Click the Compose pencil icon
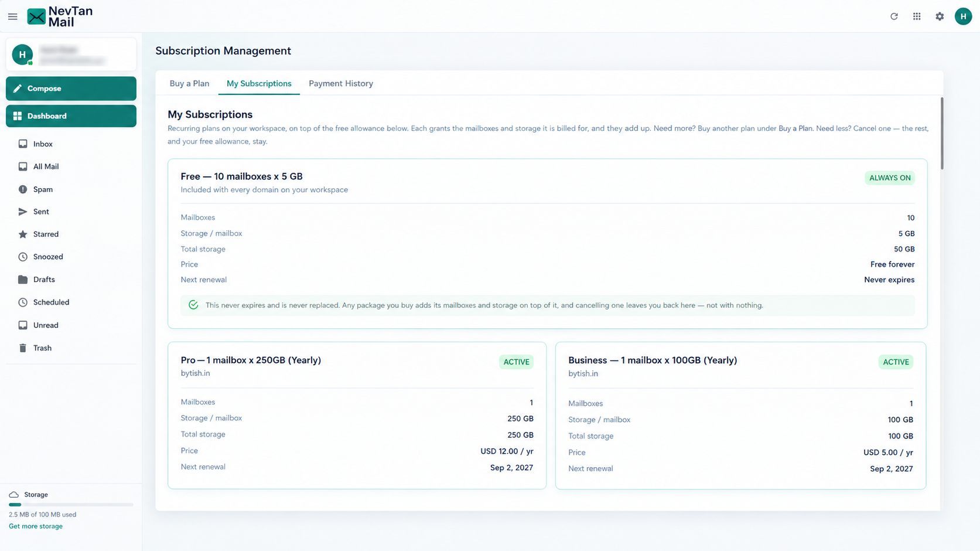Image resolution: width=980 pixels, height=551 pixels. click(x=18, y=89)
